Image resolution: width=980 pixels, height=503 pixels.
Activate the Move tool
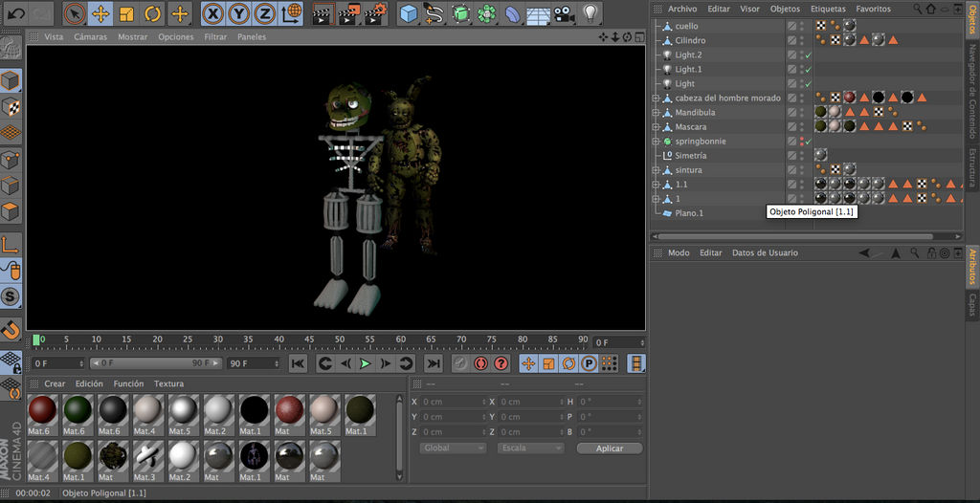[x=100, y=13]
